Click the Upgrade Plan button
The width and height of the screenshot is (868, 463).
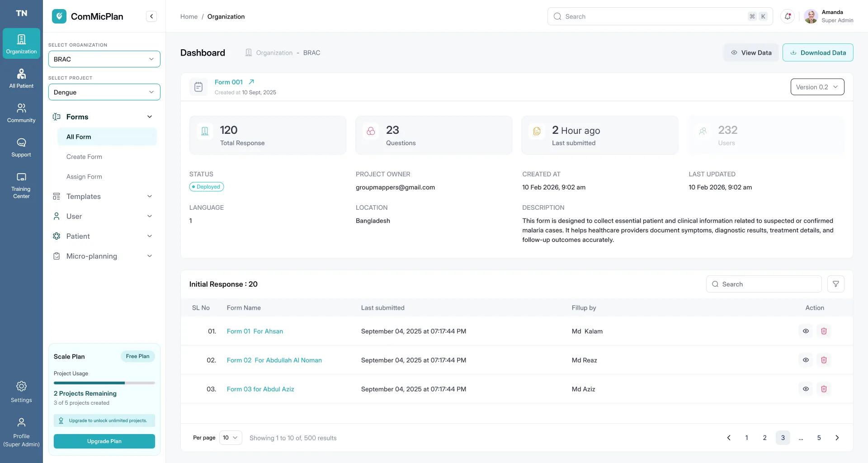click(x=104, y=441)
